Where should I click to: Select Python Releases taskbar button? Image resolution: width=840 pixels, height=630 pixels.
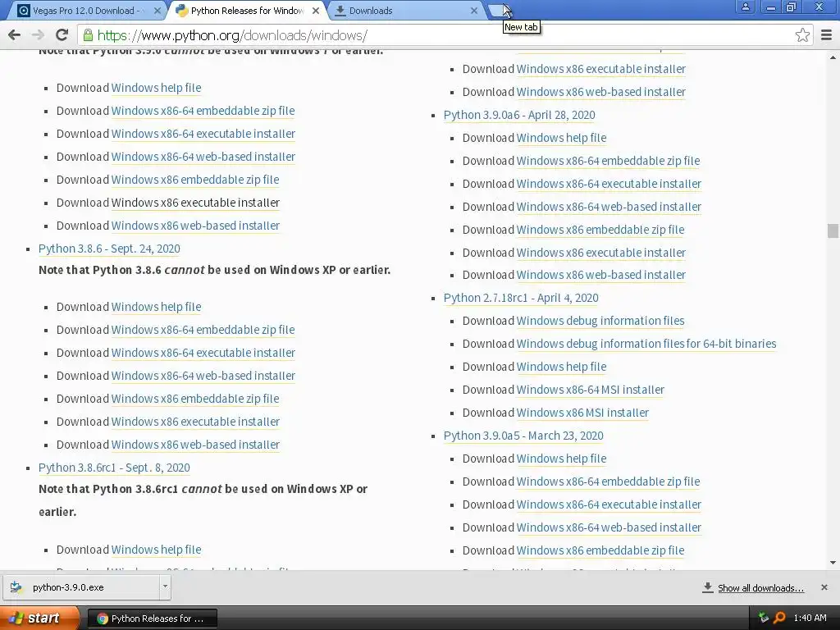pos(152,619)
